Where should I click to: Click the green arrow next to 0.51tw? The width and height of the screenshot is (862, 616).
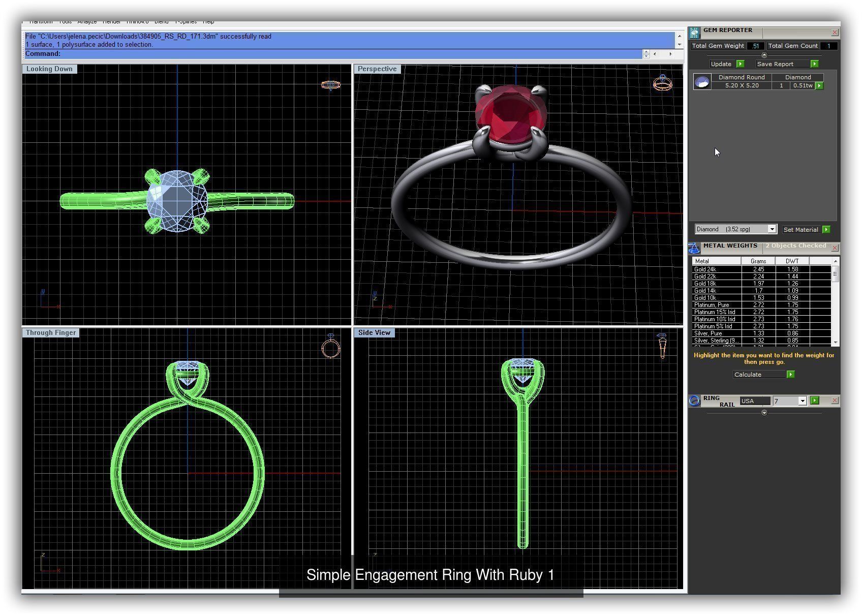[x=819, y=86]
